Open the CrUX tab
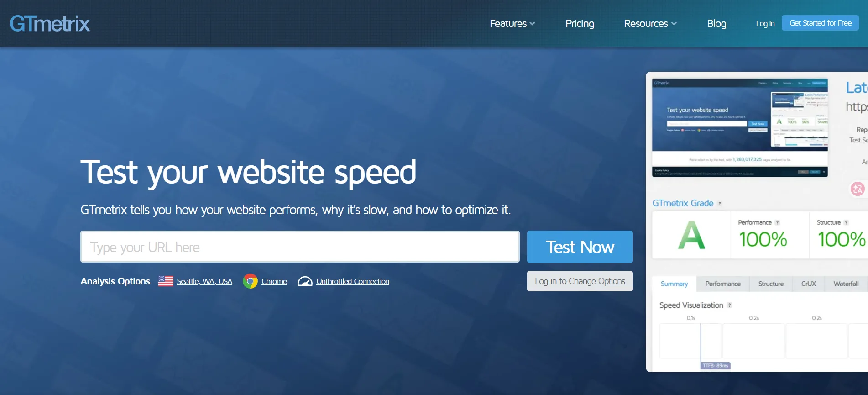Viewport: 868px width, 395px height. pos(809,284)
